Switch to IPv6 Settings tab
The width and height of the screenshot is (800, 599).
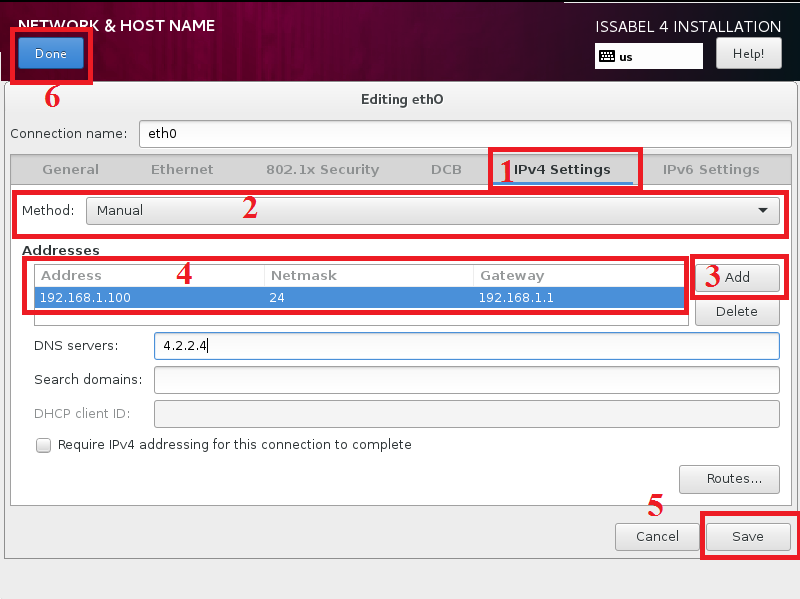click(x=710, y=170)
